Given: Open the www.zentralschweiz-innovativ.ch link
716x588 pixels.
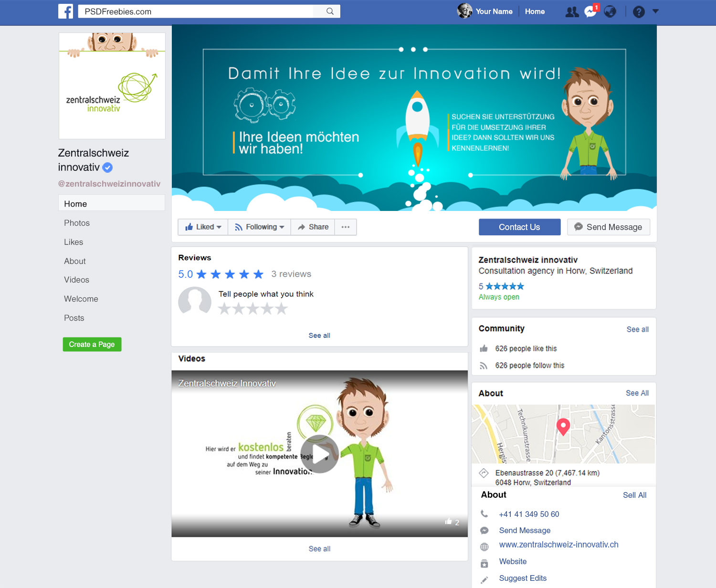Looking at the screenshot, I should point(558,545).
